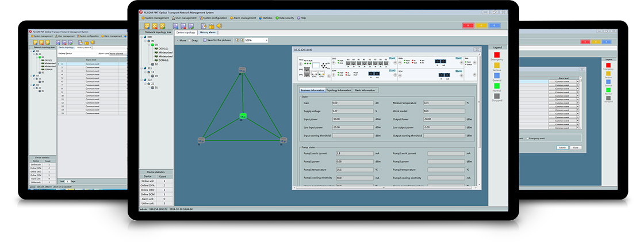644x249 pixels.
Task: Open System configuration menu in center window
Action: coord(213,18)
